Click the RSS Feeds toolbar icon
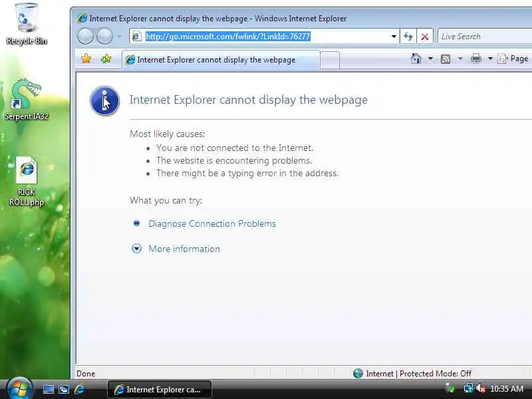This screenshot has height=399, width=532. (446, 59)
